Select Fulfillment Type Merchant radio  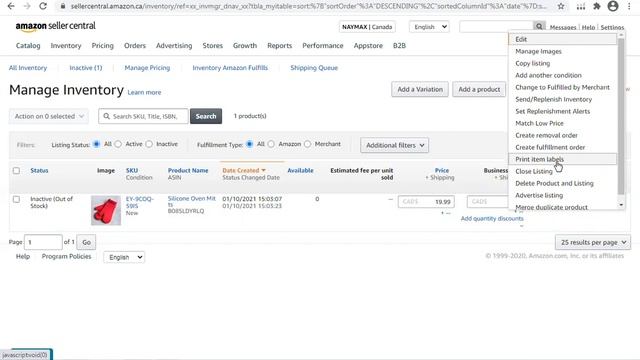[307, 144]
